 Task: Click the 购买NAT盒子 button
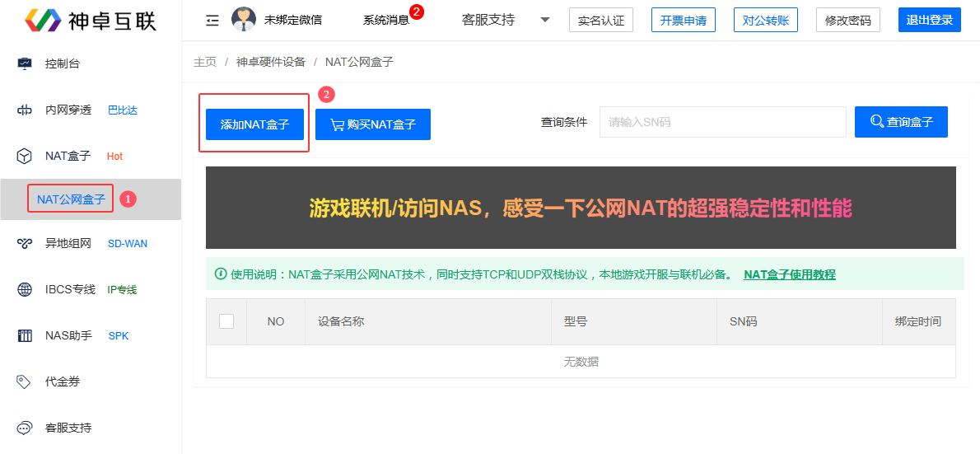tap(373, 124)
